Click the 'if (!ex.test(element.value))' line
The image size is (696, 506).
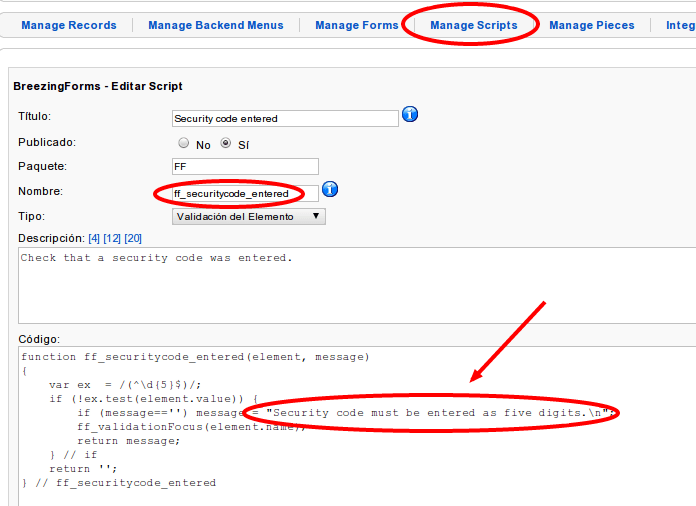pos(154,399)
